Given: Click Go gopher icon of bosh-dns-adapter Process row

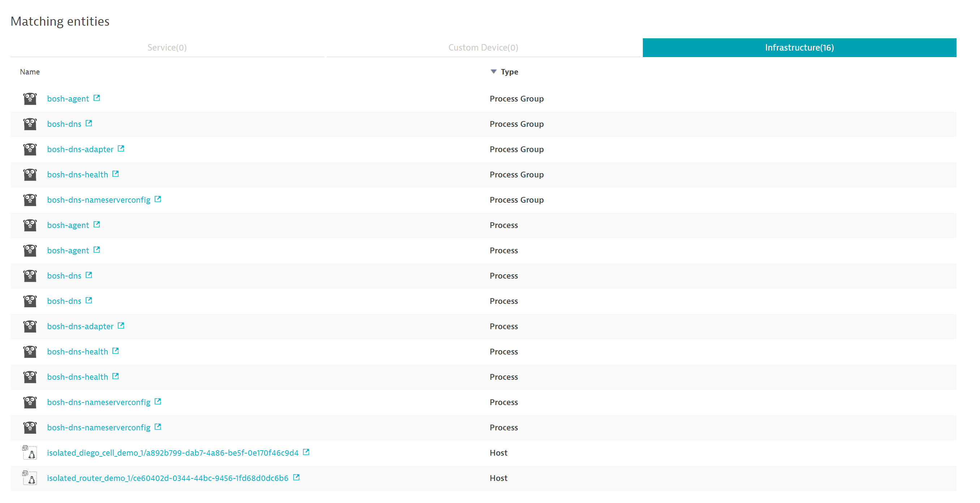Looking at the screenshot, I should point(30,326).
